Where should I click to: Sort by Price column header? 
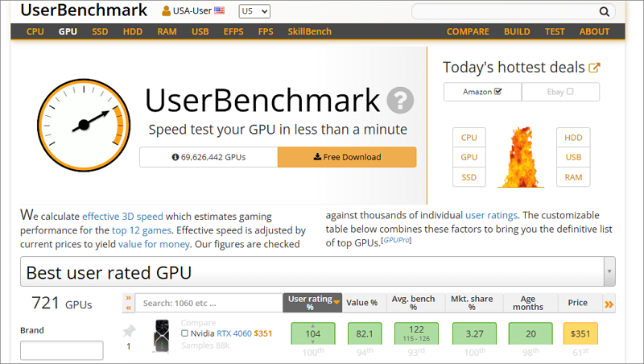coord(577,303)
